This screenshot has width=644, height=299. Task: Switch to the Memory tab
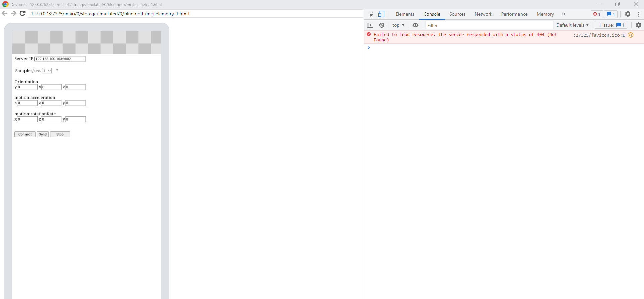[x=545, y=14]
